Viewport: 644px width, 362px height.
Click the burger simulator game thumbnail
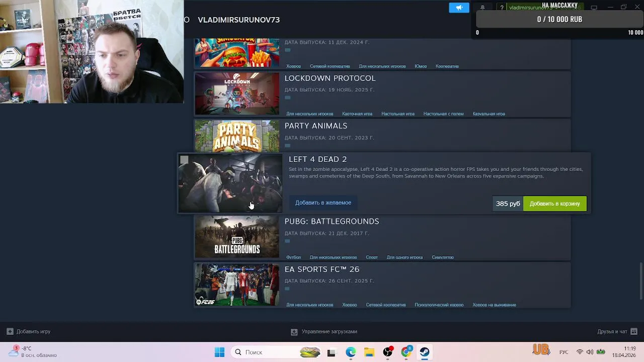click(237, 52)
